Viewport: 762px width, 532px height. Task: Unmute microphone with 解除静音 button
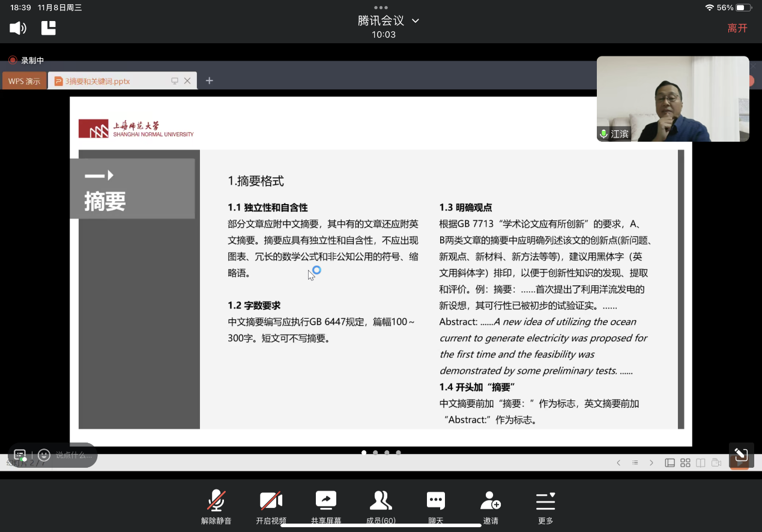pyautogui.click(x=216, y=506)
